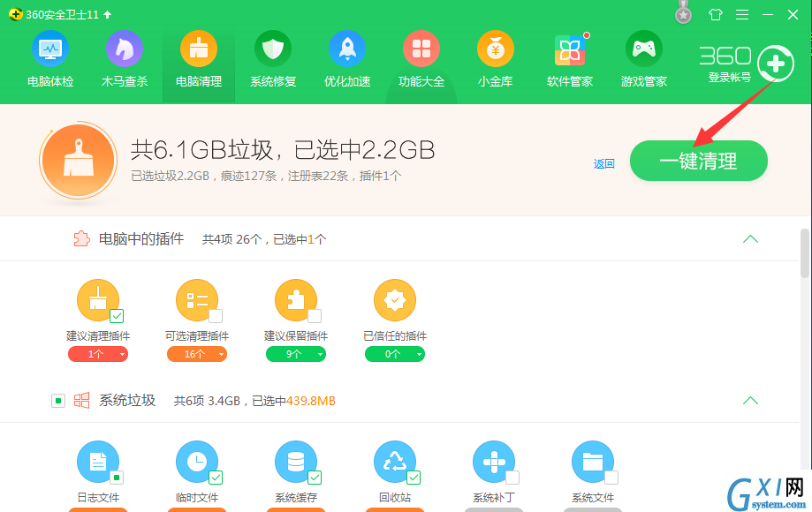Click the 建议保留插件 puzzle icon
812x512 pixels.
point(296,300)
